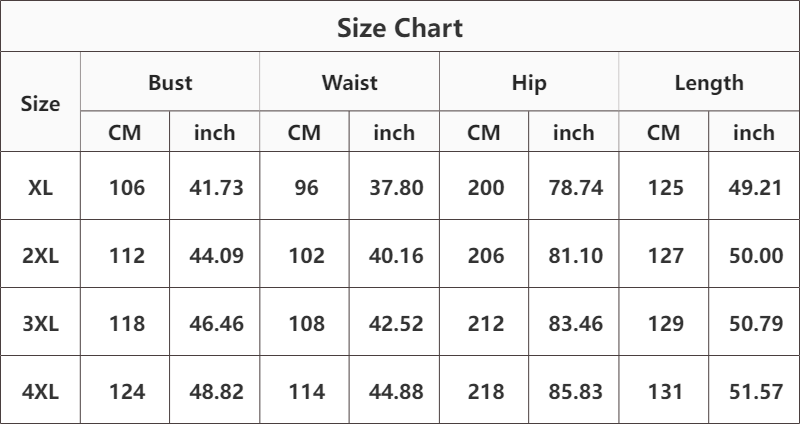Select the 4XL waist inch value 44.88
The image size is (800, 424).
(396, 391)
